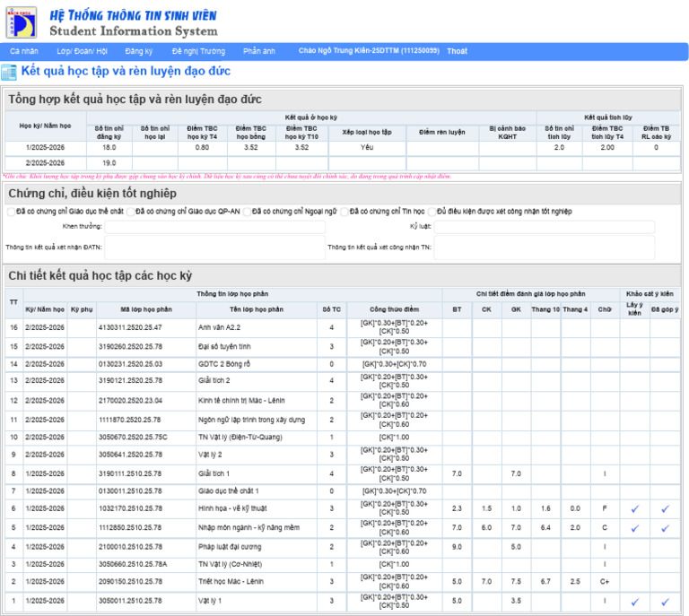Click Lấy ý kiến checkmark for Hình họa row
This screenshot has width=689, height=616.
(634, 509)
